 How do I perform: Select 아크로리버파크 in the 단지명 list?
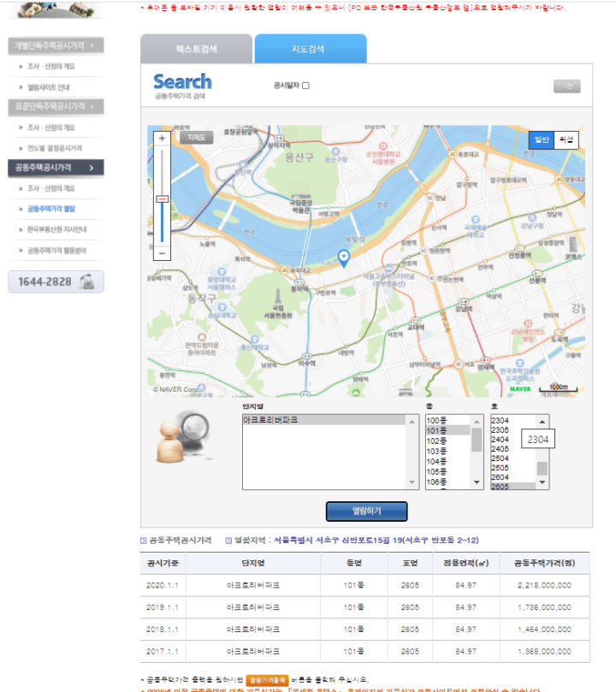(324, 420)
